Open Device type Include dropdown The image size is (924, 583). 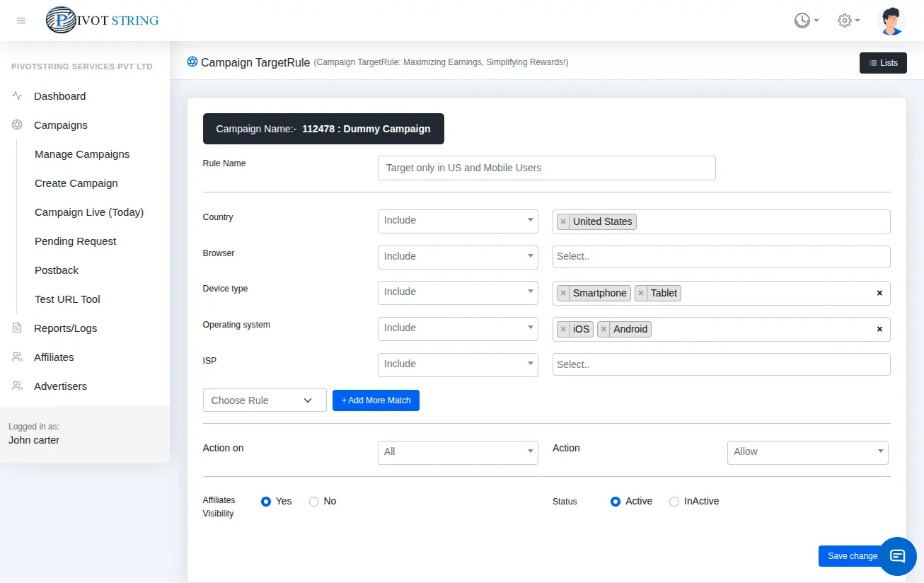[458, 292]
